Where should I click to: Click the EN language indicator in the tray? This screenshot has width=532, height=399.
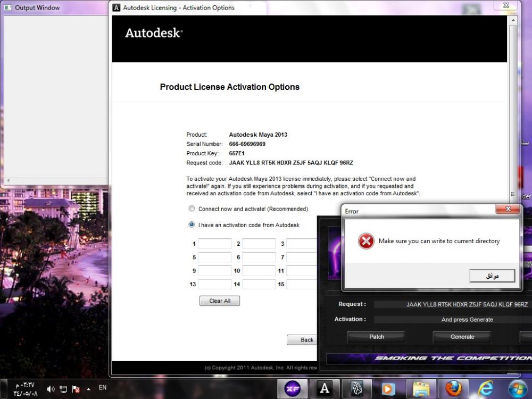tap(103, 388)
